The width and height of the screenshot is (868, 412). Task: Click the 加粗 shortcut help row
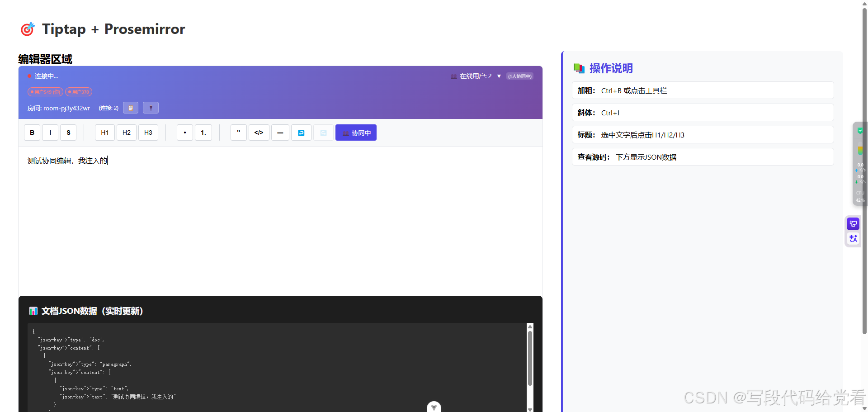[x=703, y=90]
